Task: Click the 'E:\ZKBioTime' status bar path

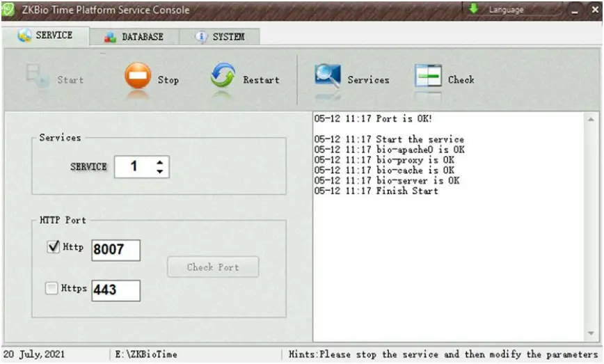Action: (x=146, y=354)
